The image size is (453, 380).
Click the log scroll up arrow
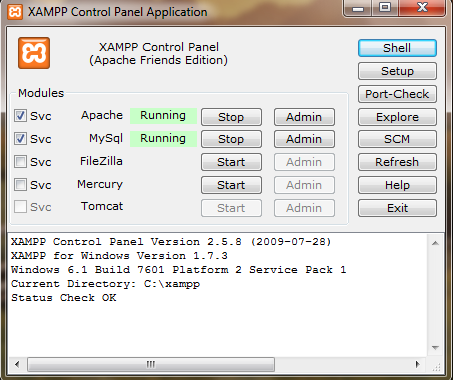click(435, 243)
